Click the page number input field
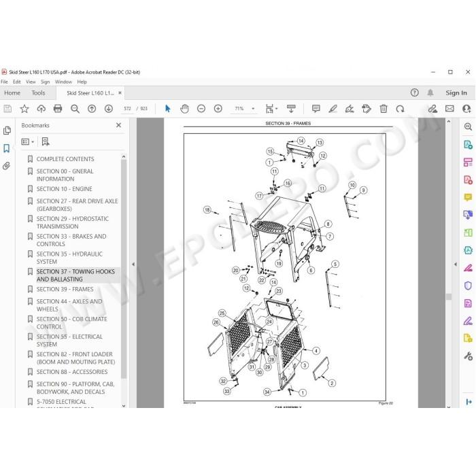The height and width of the screenshot is (476, 476). tap(127, 108)
